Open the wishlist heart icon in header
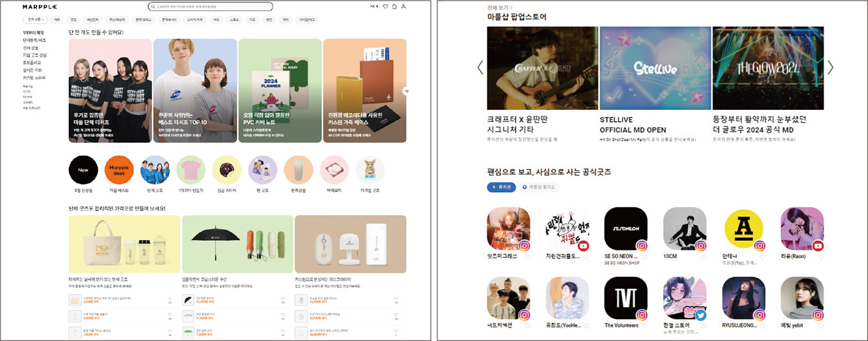The width and height of the screenshot is (868, 341). 385,6
